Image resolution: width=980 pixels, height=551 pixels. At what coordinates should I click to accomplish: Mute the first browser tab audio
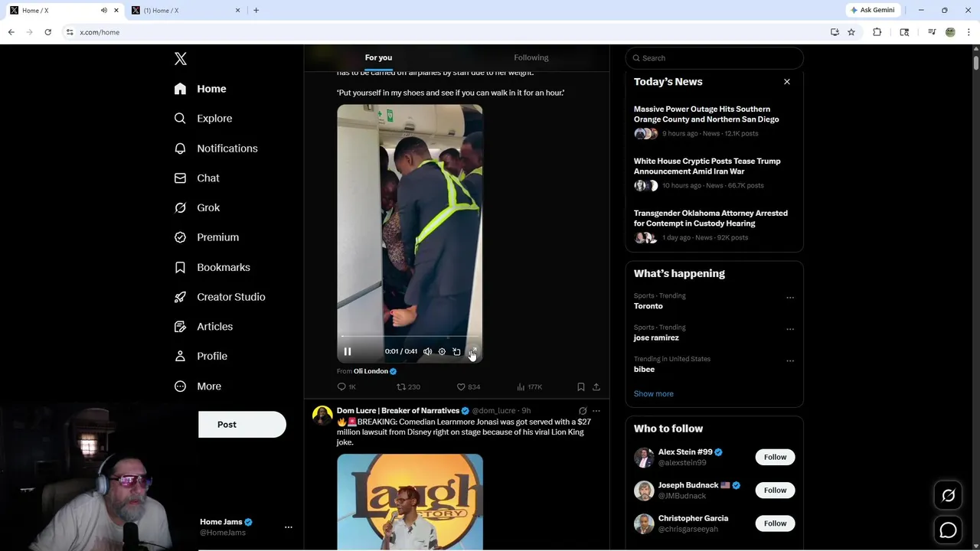point(104,10)
